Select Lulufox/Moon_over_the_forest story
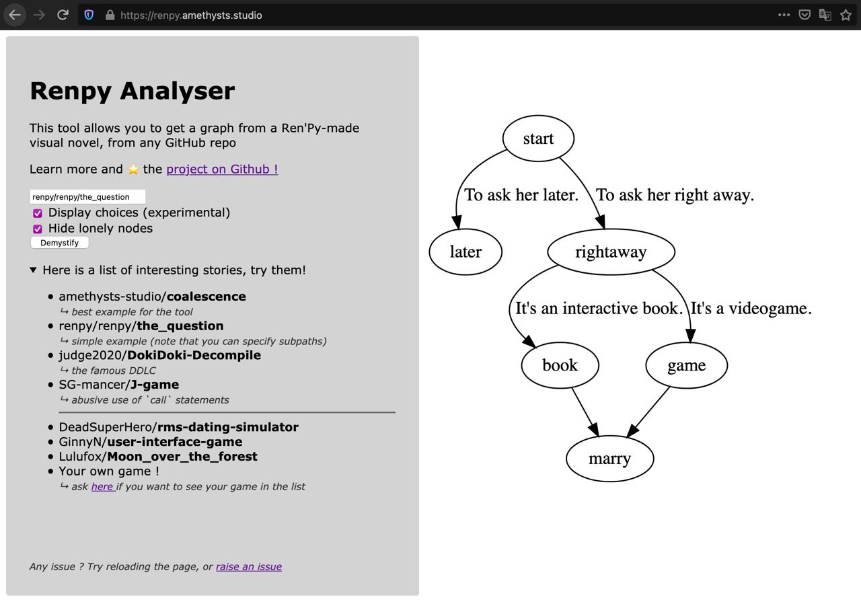This screenshot has width=861, height=616. (157, 457)
